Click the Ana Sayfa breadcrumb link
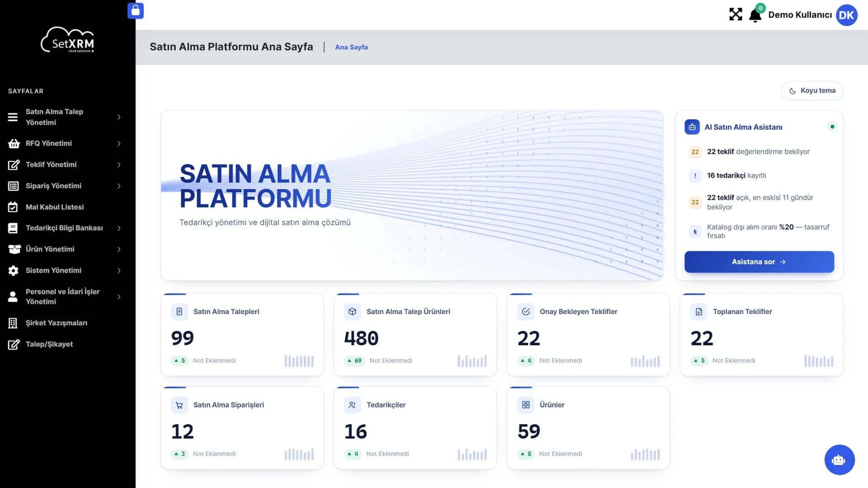 tap(351, 47)
